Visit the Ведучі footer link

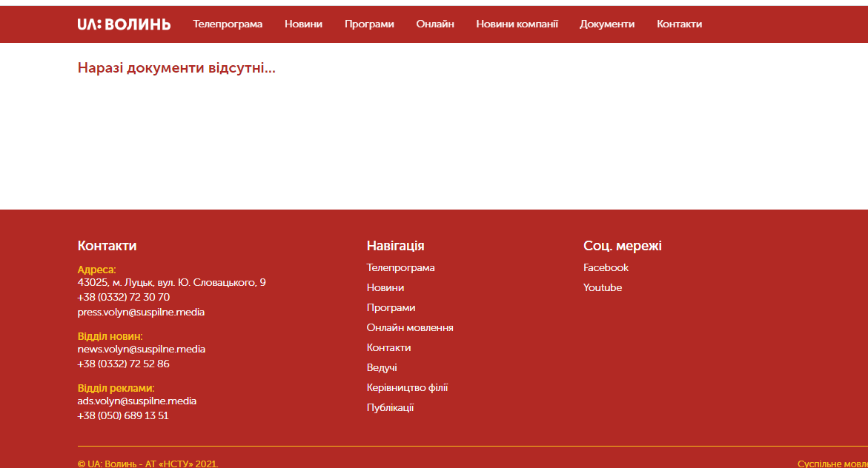[382, 367]
